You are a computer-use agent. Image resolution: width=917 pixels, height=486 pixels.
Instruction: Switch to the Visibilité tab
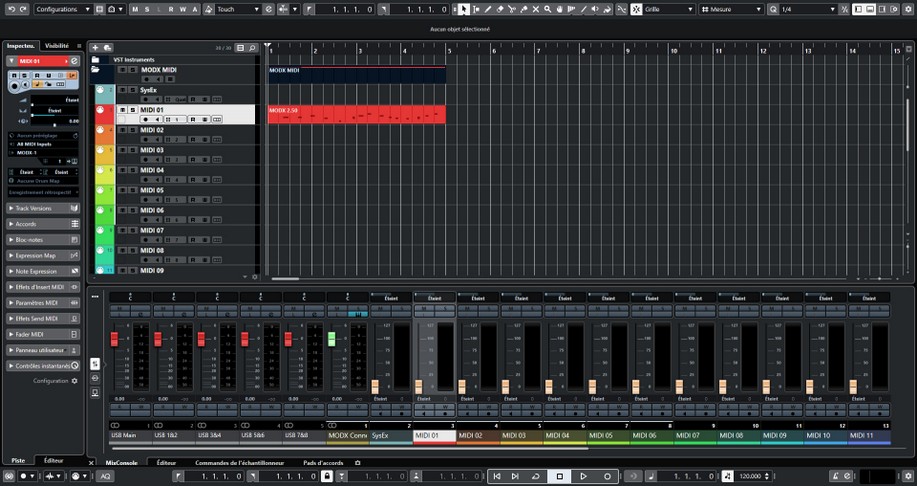click(x=57, y=46)
